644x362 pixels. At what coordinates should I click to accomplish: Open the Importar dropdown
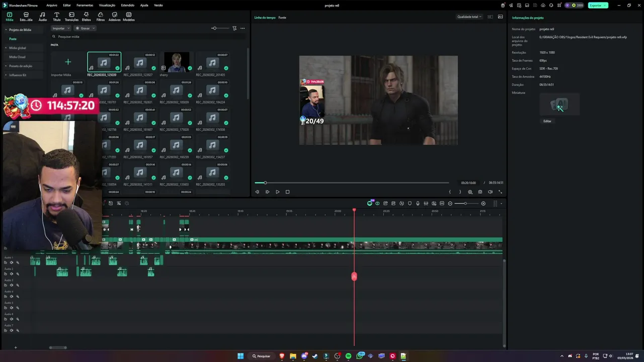(x=61, y=28)
